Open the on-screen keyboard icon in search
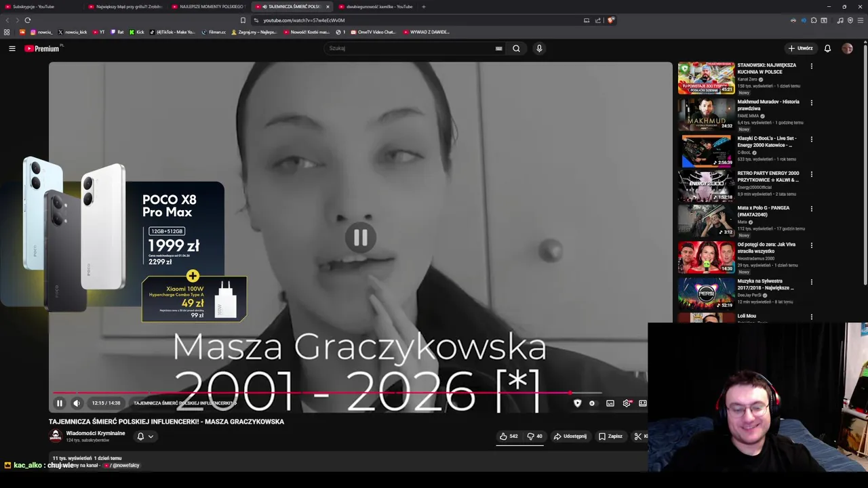This screenshot has height=488, width=868. click(x=498, y=48)
